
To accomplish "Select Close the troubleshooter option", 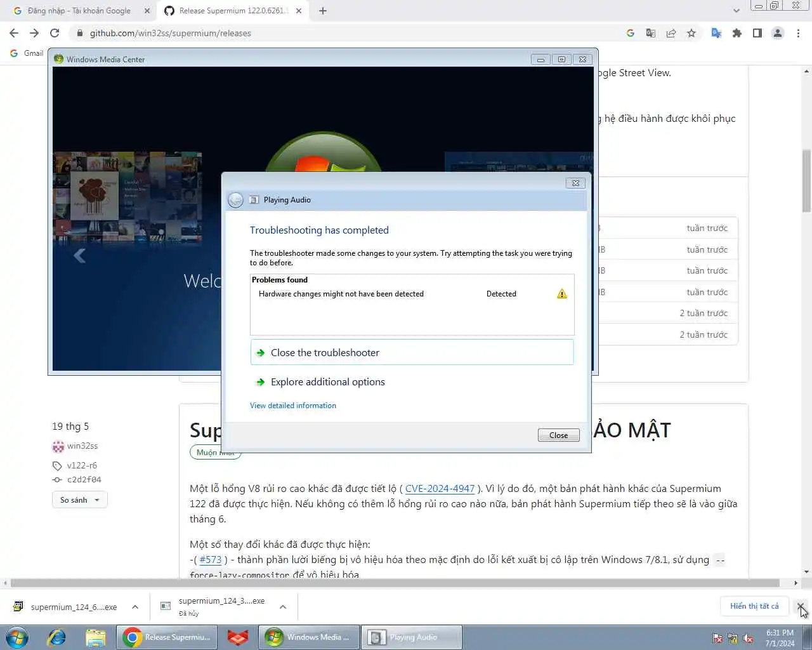I will 412,352.
